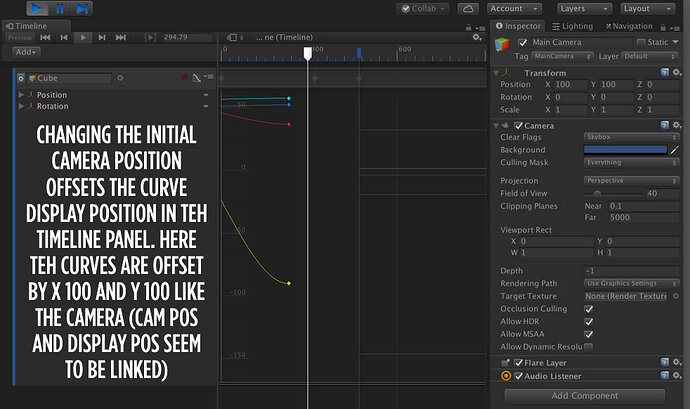Open the Culling Mask dropdown

pyautogui.click(x=631, y=163)
